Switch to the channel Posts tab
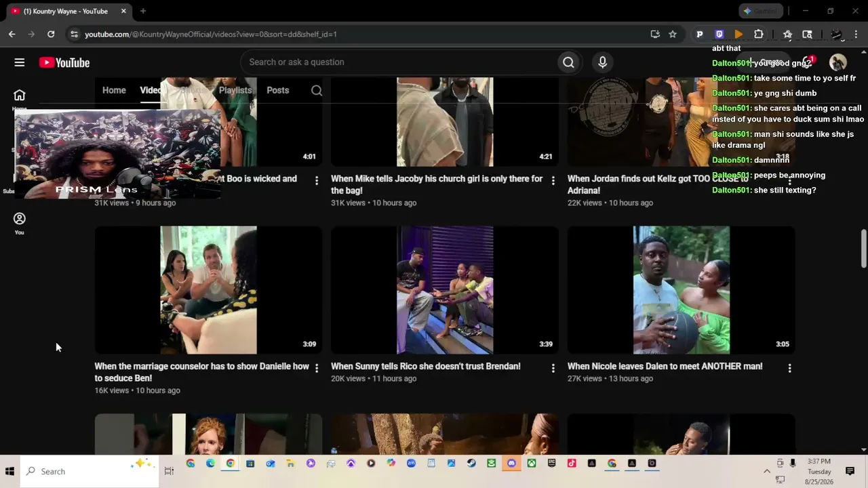Screen dimensions: 868x488 [278, 90]
